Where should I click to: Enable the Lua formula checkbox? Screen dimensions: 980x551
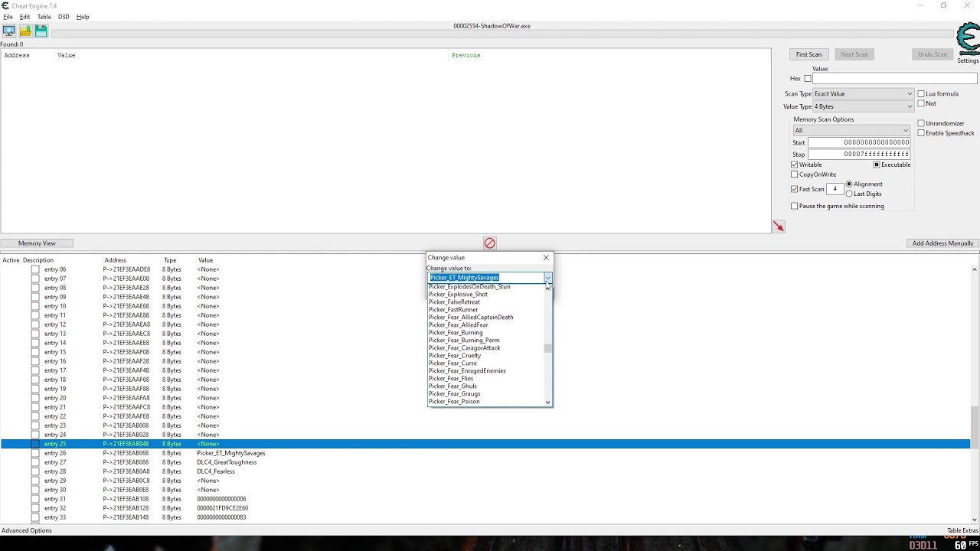click(x=921, y=94)
